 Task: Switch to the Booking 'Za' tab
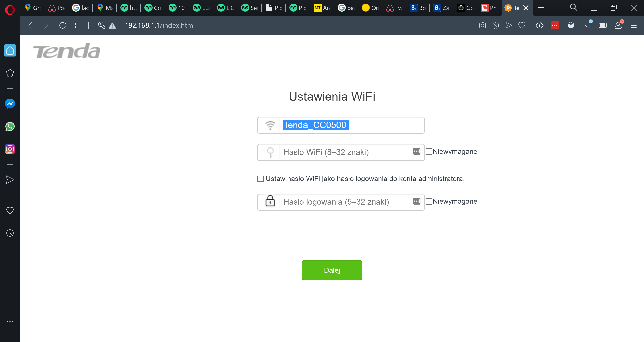pyautogui.click(x=442, y=8)
